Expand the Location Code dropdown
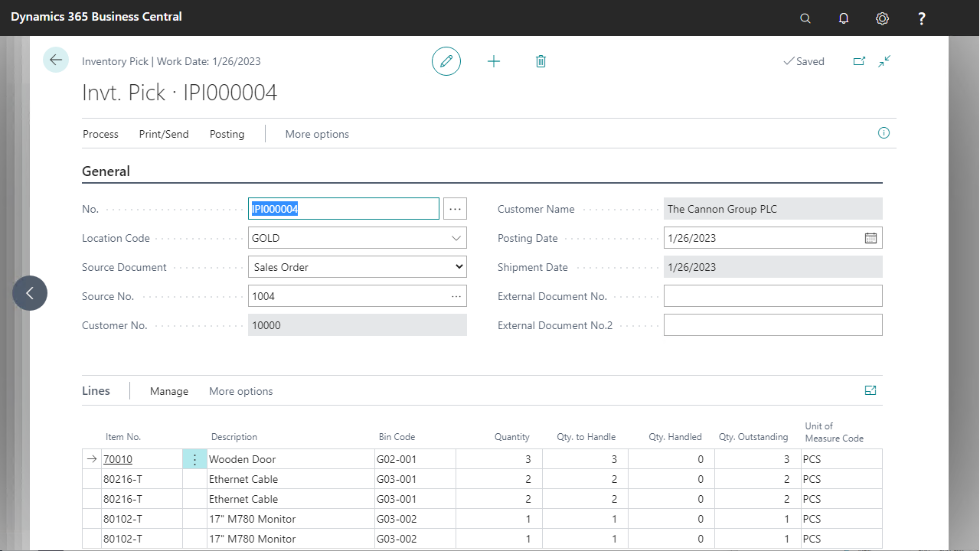 click(456, 238)
